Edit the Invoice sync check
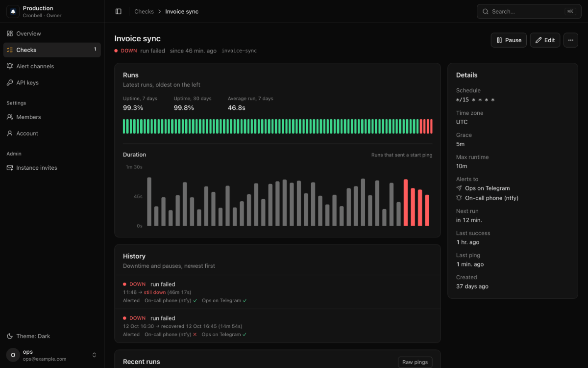This screenshot has height=368, width=588. 545,40
